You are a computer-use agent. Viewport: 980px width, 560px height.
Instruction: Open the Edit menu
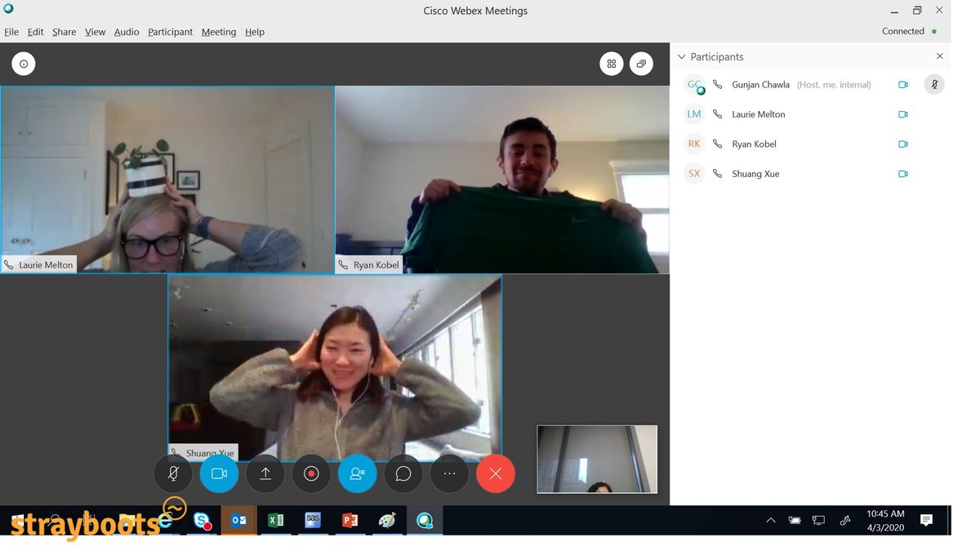(x=35, y=32)
